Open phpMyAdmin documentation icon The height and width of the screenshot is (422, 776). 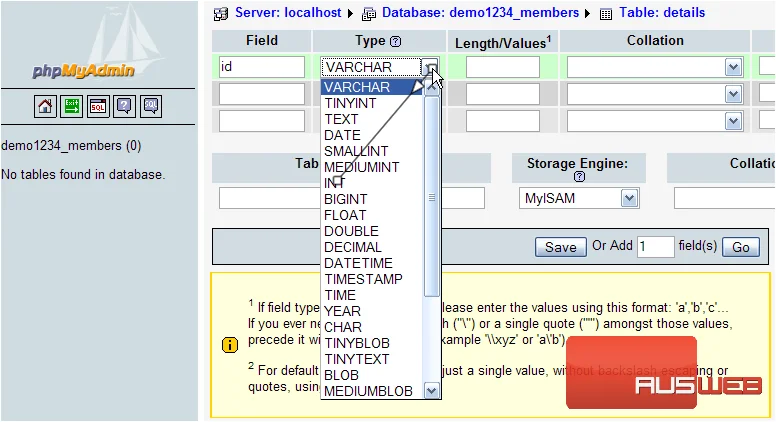124,106
